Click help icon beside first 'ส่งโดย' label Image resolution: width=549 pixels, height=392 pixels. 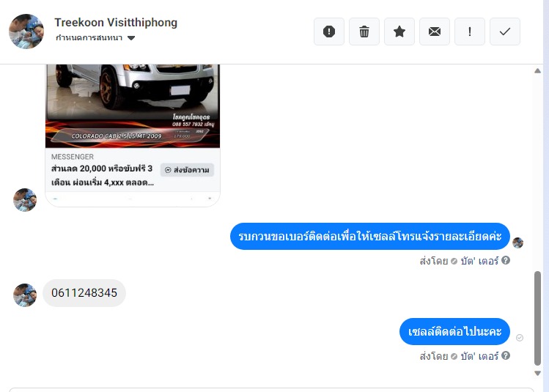click(505, 260)
